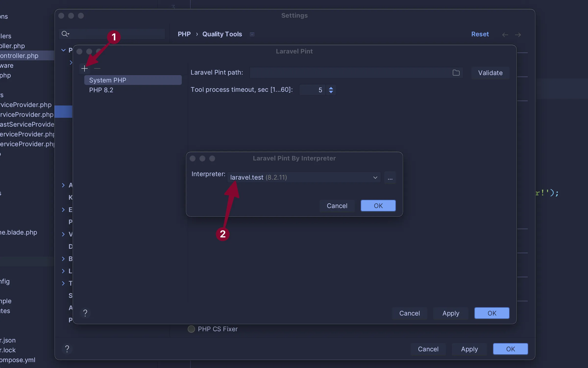This screenshot has height=368, width=588.
Task: Select System PHP in the configurations list
Action: (133, 80)
